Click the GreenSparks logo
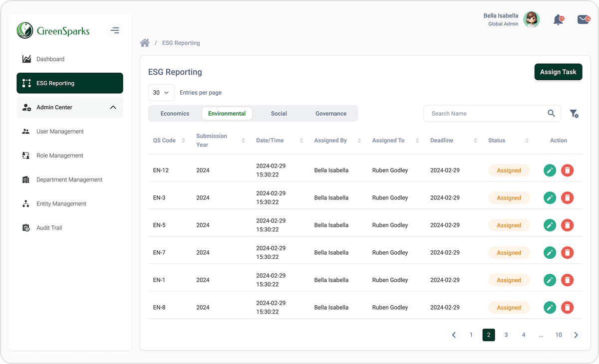 (53, 30)
